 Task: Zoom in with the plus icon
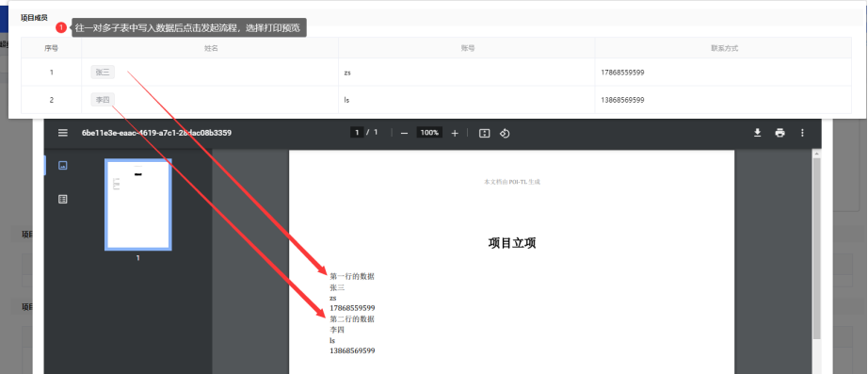[455, 133]
